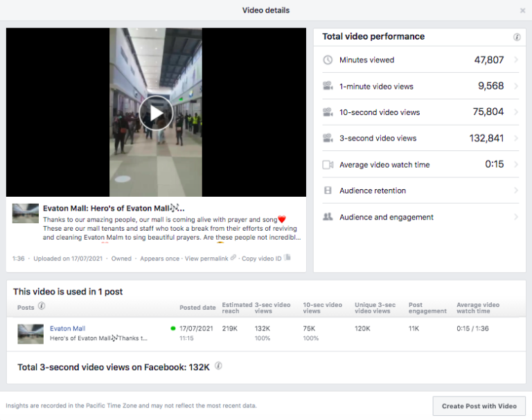
Task: Expand Minutes viewed chevron
Action: [x=515, y=60]
